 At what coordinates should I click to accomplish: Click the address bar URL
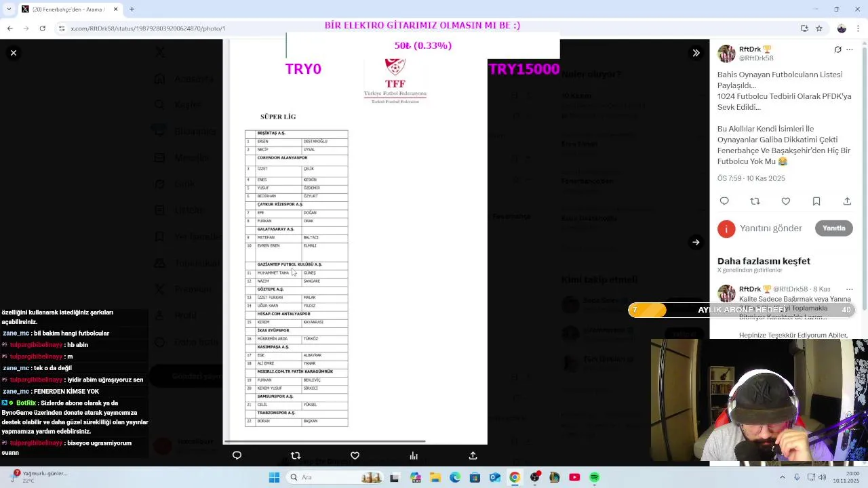(x=148, y=28)
